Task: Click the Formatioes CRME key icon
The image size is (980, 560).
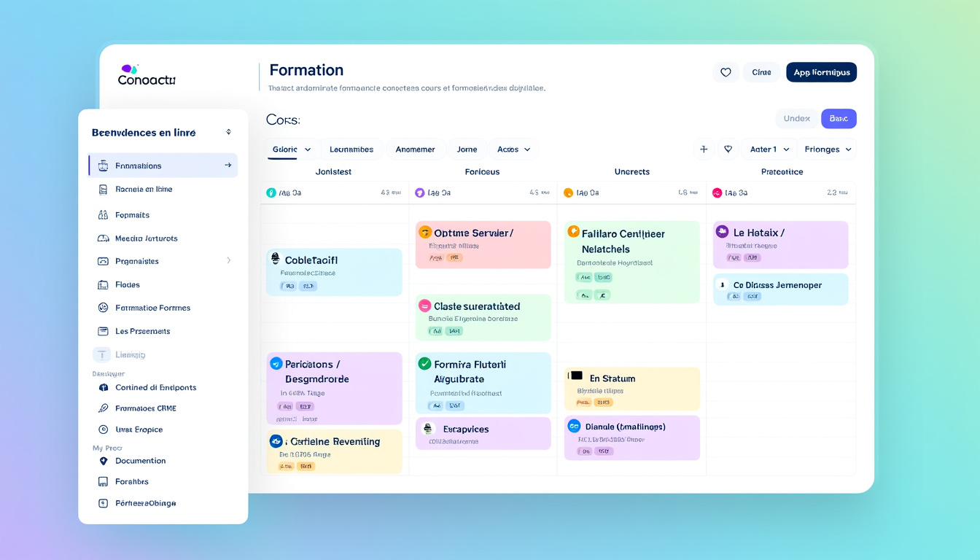Action: point(102,408)
